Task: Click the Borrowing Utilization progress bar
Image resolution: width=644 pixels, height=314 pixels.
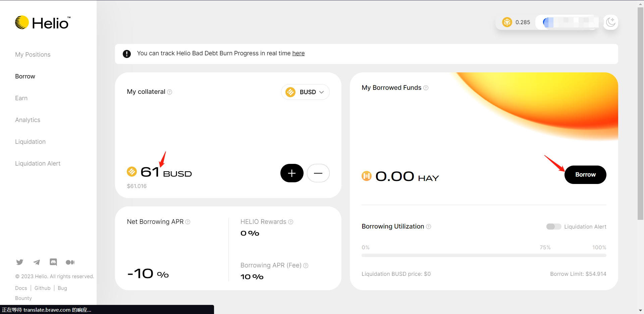Action: click(x=484, y=255)
